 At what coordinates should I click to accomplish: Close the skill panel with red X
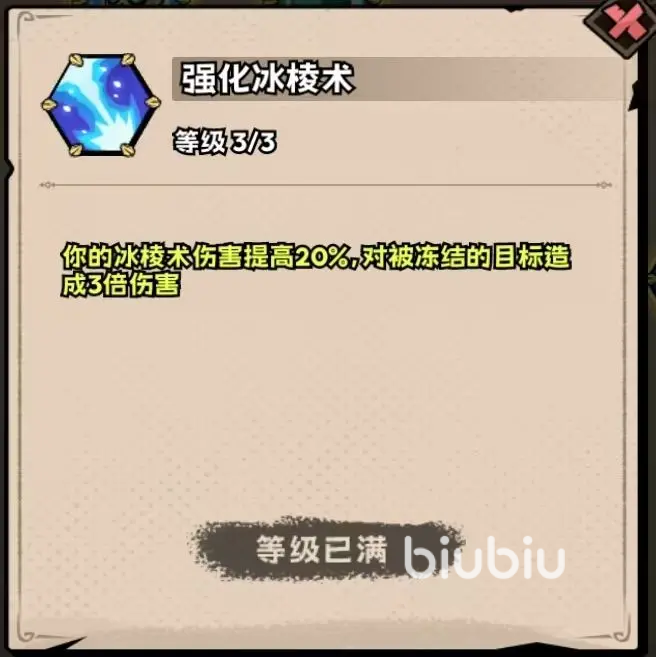click(626, 25)
